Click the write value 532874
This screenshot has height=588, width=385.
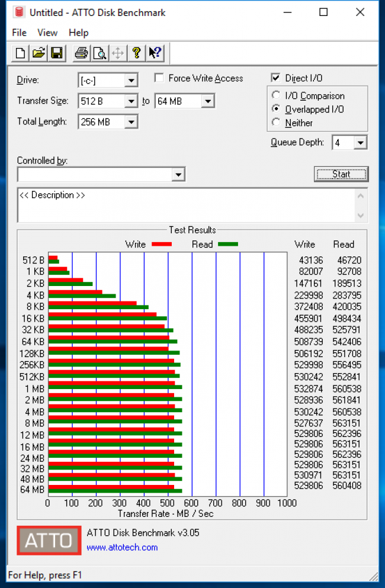(x=309, y=389)
